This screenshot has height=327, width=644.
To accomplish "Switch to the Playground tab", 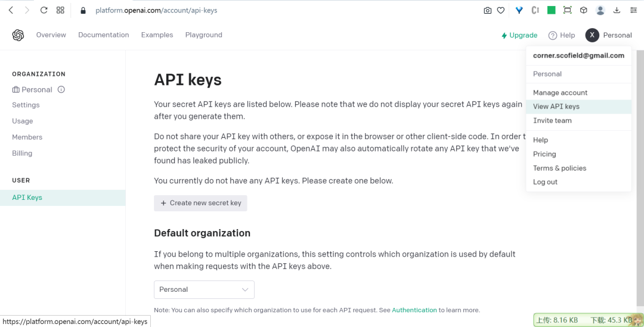I will coord(203,35).
